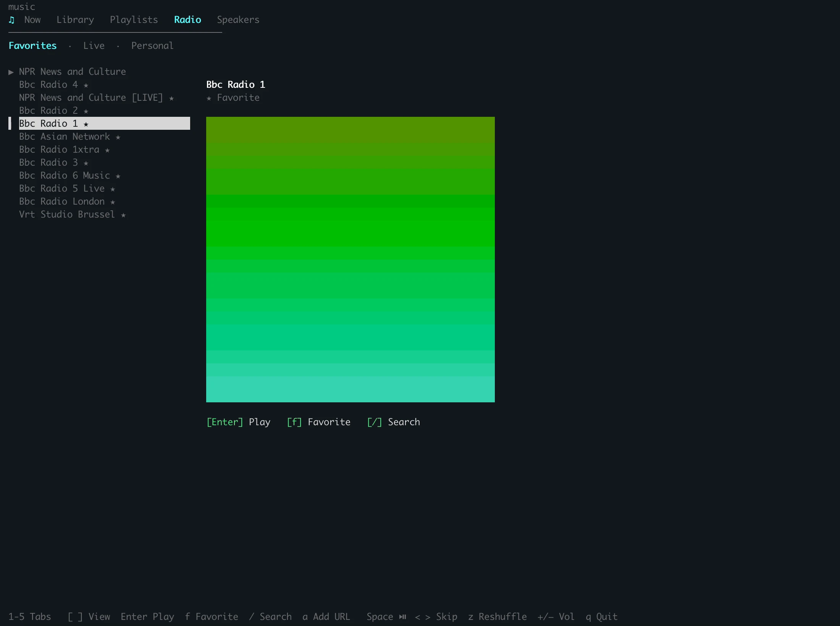
Task: Select the NPR News and Culture station
Action: [x=73, y=72]
